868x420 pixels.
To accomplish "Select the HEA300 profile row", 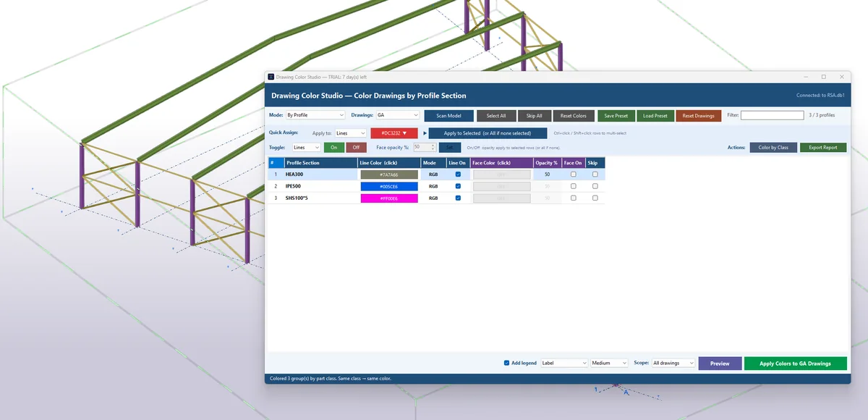I will coord(436,175).
